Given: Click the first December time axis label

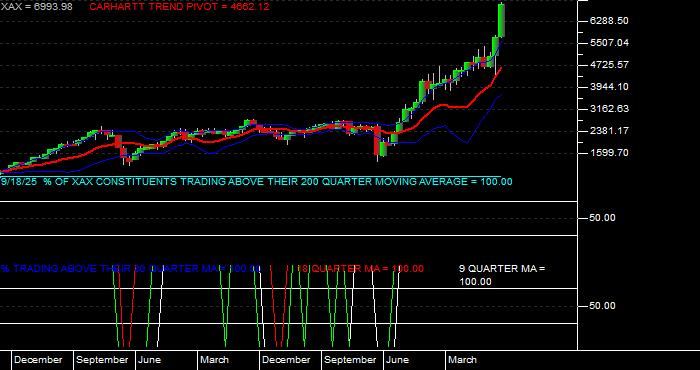Looking at the screenshot, I should pyautogui.click(x=38, y=360).
